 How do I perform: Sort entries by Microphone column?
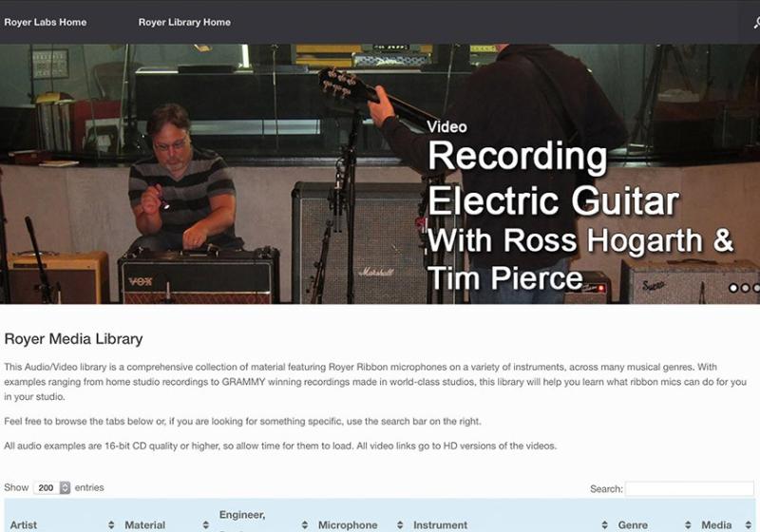[x=399, y=524]
